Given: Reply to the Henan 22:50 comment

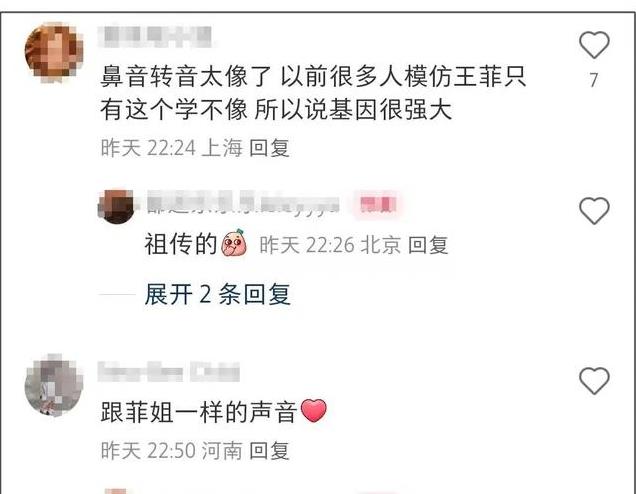Looking at the screenshot, I should tap(269, 451).
